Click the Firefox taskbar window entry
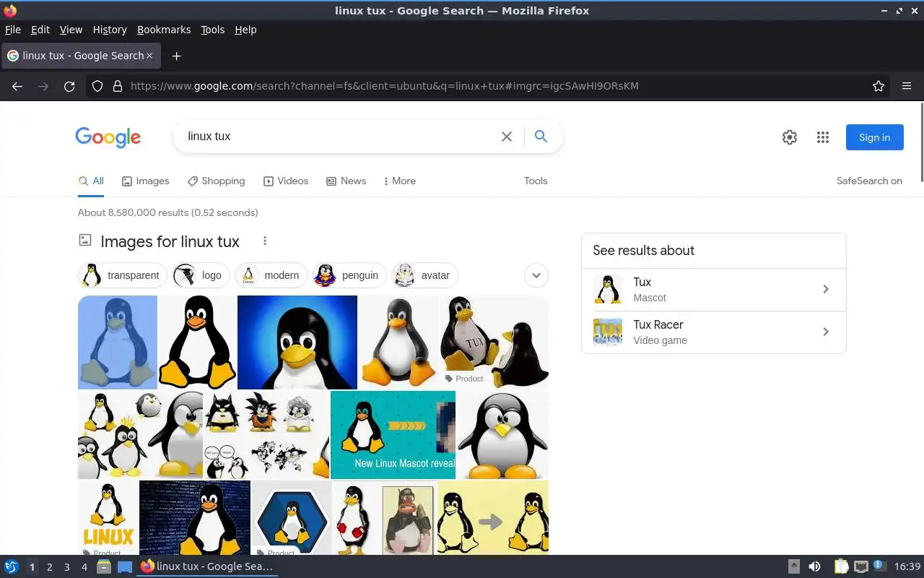924x578 pixels. click(207, 566)
